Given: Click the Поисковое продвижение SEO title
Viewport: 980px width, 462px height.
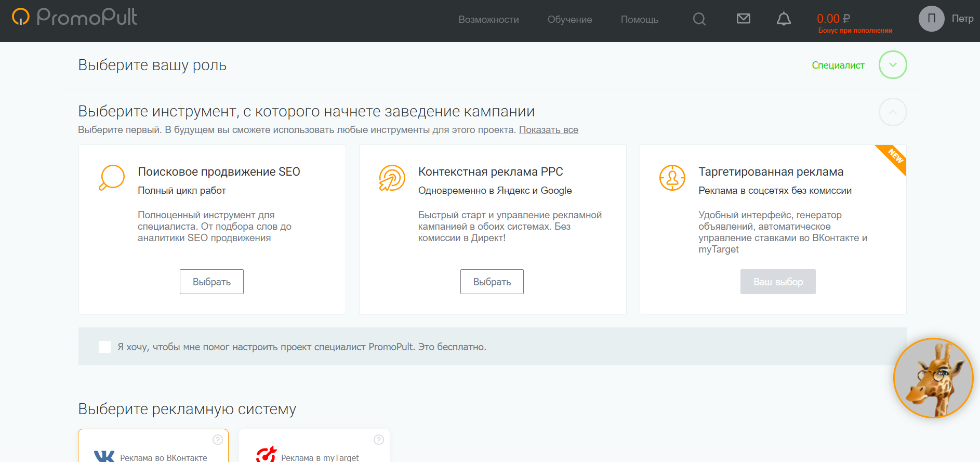Looking at the screenshot, I should pos(219,172).
